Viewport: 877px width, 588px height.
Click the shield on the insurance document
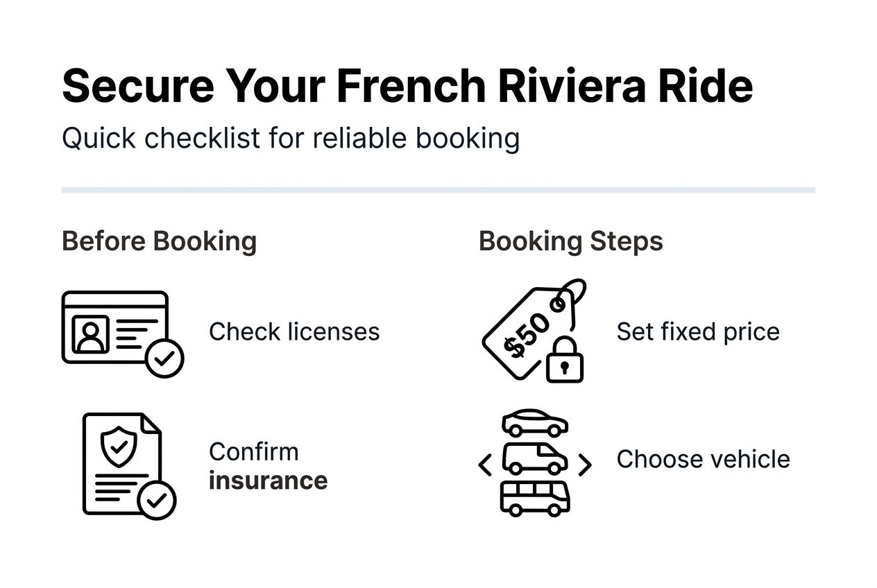[x=119, y=446]
